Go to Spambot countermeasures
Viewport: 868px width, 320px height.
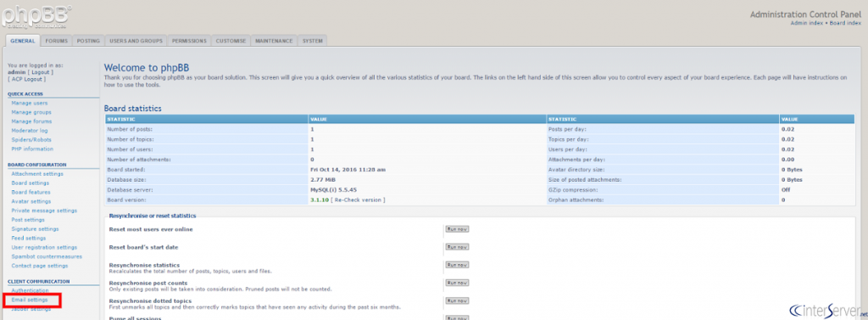click(47, 257)
